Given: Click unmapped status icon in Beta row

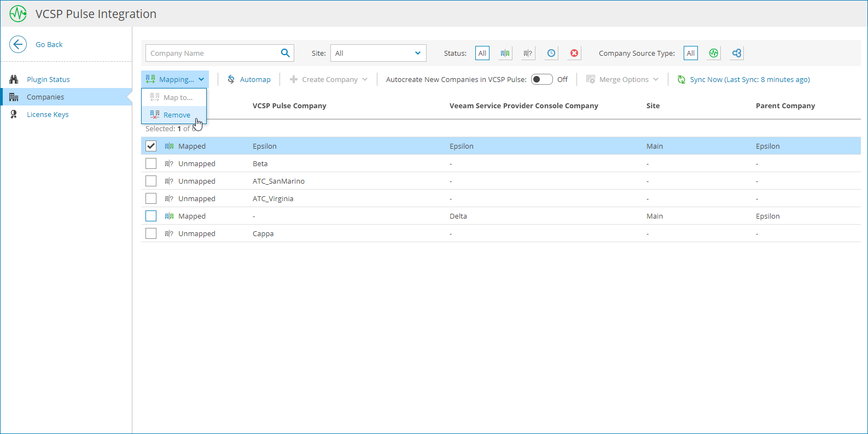Looking at the screenshot, I should click(169, 163).
